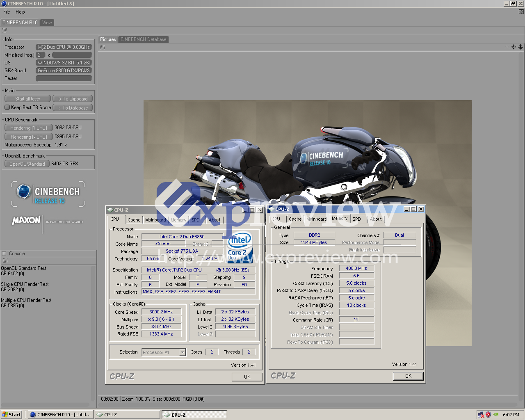Viewport: 525px width, 420px height.
Task: Open Cache tab in left CPU-Z window
Action: click(134, 220)
